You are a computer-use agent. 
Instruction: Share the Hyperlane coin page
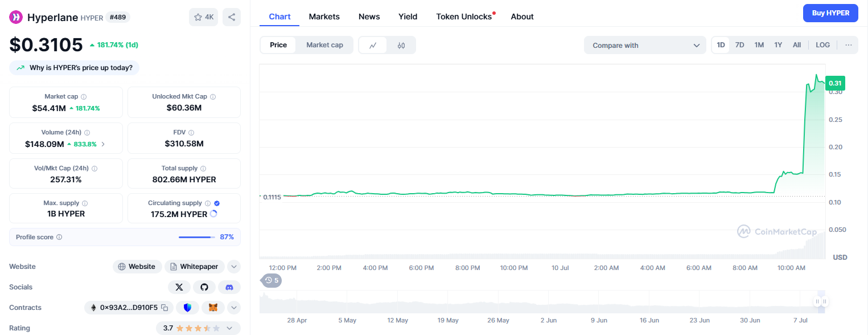tap(231, 17)
